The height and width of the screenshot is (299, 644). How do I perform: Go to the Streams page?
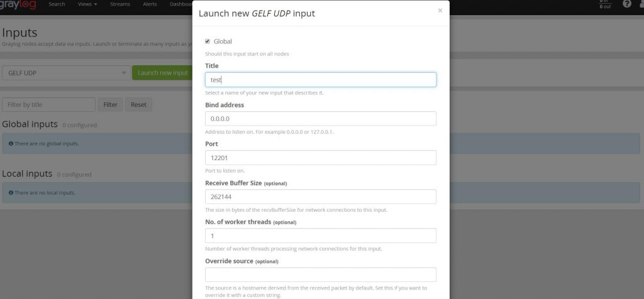[x=119, y=4]
